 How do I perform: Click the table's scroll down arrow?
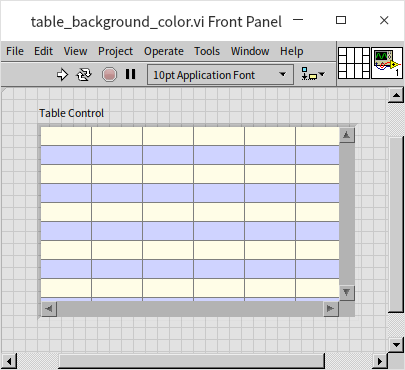(x=347, y=293)
